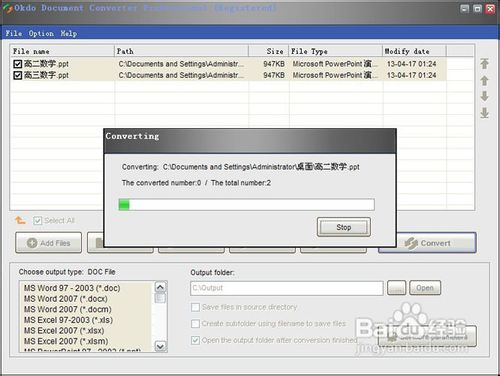The height and width of the screenshot is (376, 500).
Task: Close the Okdo Document Converter window
Action: click(490, 9)
